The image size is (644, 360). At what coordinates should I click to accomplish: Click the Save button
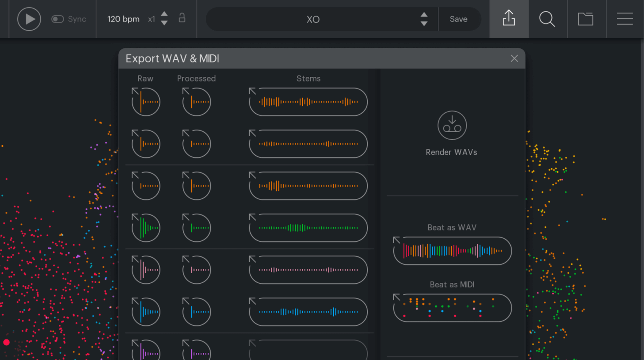(x=458, y=19)
